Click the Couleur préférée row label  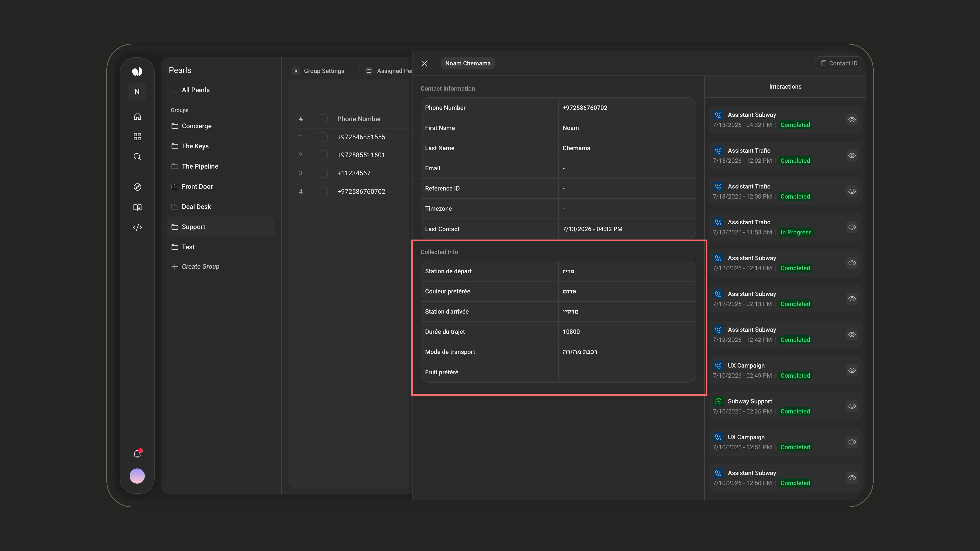447,291
